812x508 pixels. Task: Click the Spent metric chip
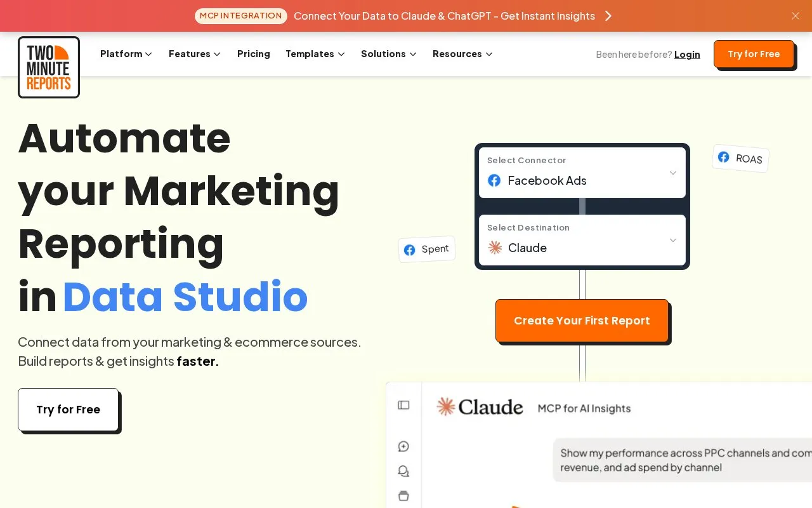pos(427,250)
